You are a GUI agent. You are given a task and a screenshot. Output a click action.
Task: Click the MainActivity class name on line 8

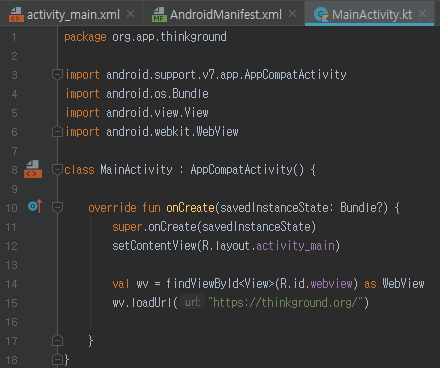coord(136,170)
